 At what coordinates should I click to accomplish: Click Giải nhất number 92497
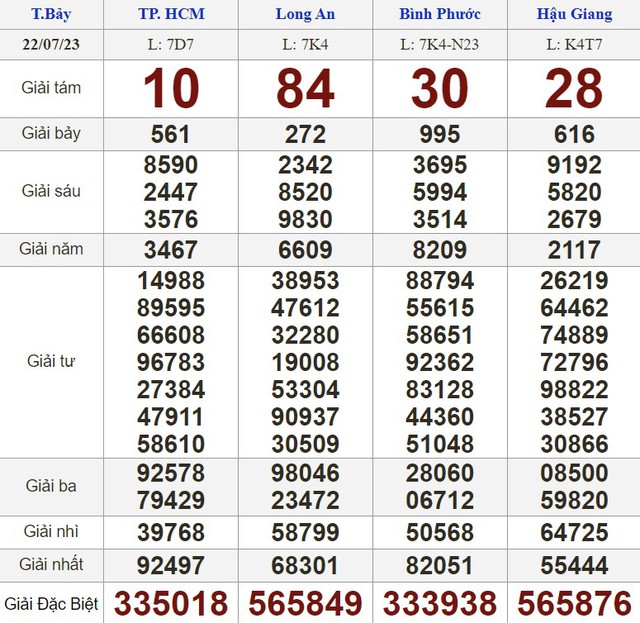(x=171, y=566)
